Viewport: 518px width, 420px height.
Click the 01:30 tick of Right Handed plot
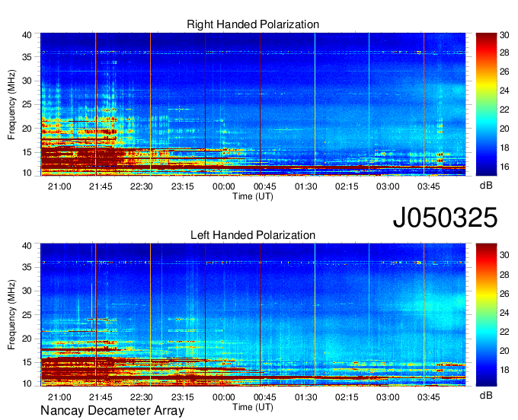[x=305, y=186]
